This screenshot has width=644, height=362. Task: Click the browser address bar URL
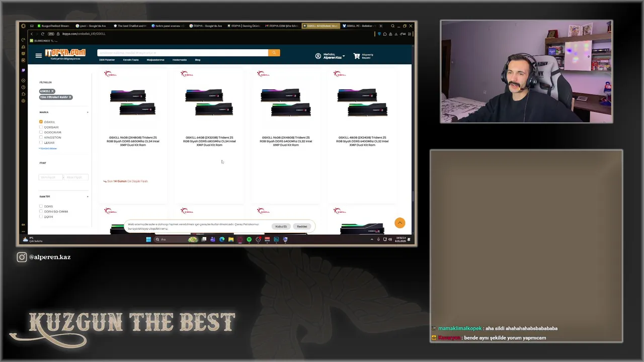coord(84,34)
